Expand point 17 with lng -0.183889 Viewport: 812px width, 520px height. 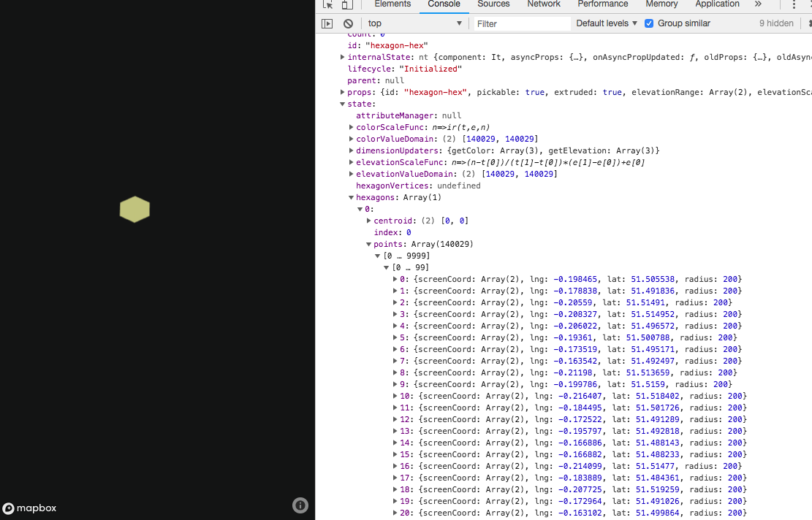click(x=395, y=478)
